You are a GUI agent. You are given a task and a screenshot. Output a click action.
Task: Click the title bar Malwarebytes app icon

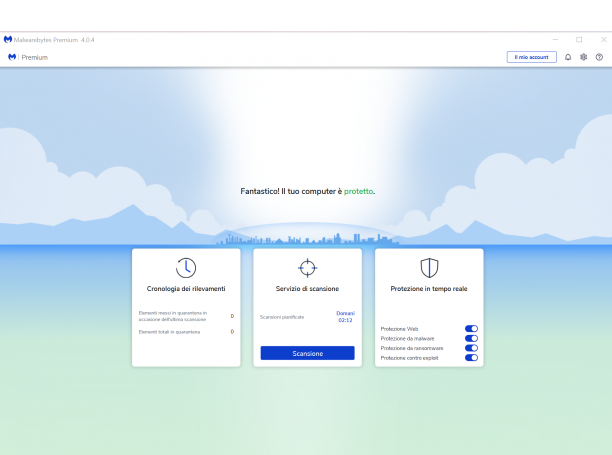(7, 39)
